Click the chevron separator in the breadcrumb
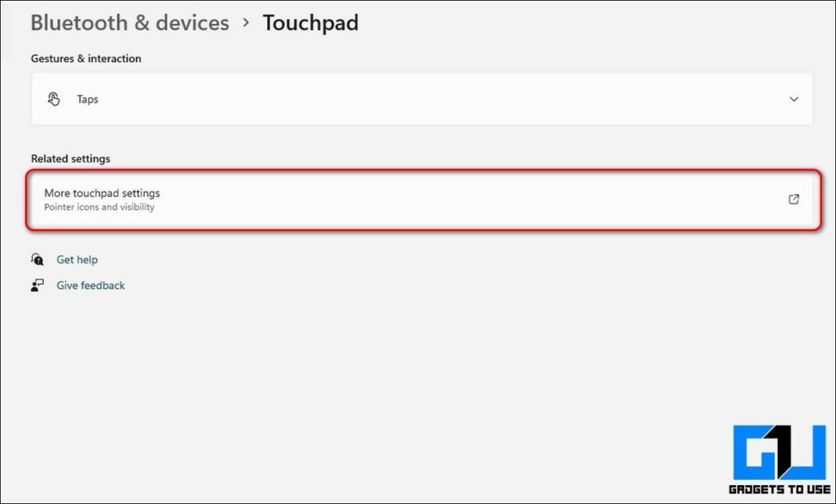The image size is (836, 504). 247,23
